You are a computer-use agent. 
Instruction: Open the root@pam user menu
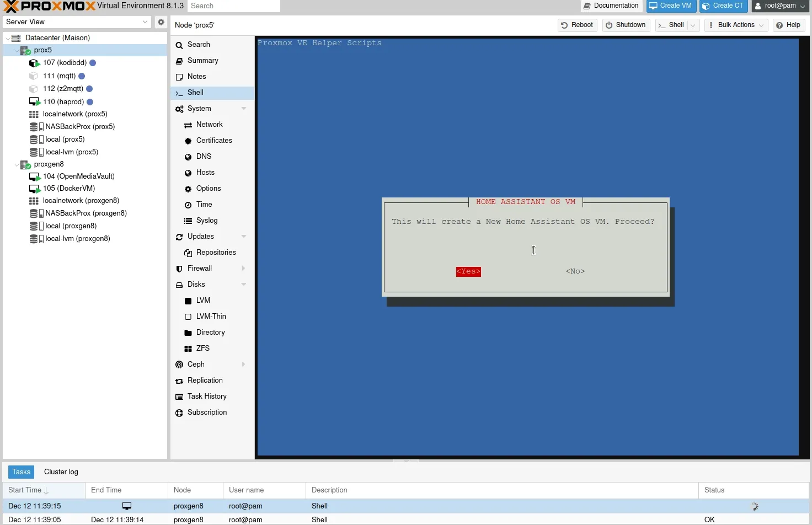point(780,6)
